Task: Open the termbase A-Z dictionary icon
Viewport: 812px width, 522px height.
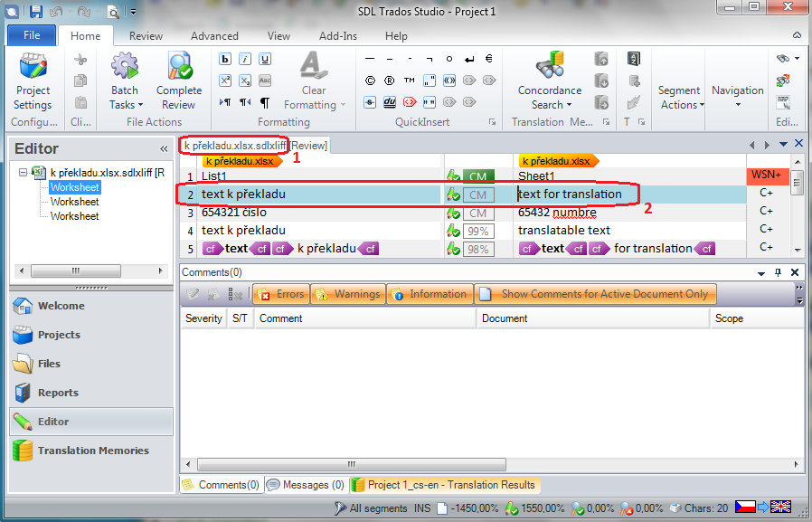Action: (633, 59)
